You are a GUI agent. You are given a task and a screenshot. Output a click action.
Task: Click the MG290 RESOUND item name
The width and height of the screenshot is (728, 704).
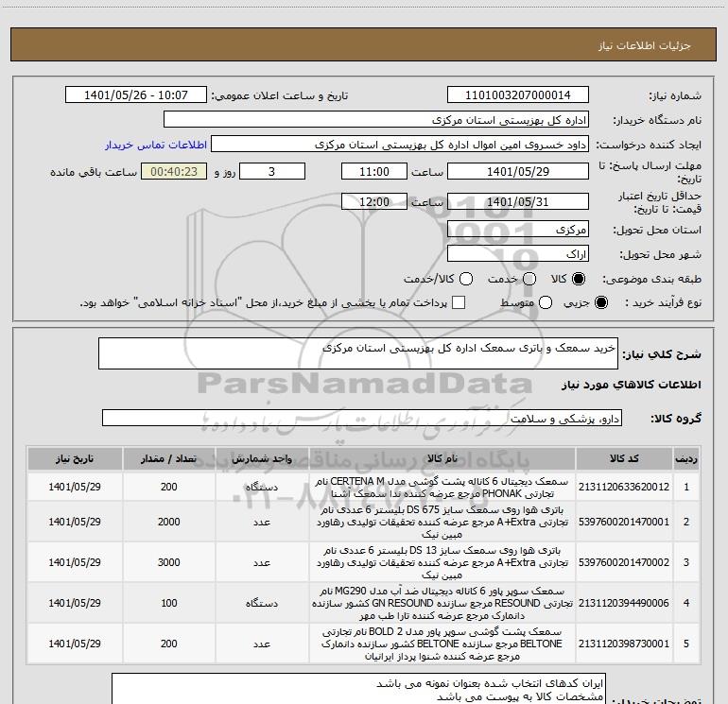pos(442,603)
